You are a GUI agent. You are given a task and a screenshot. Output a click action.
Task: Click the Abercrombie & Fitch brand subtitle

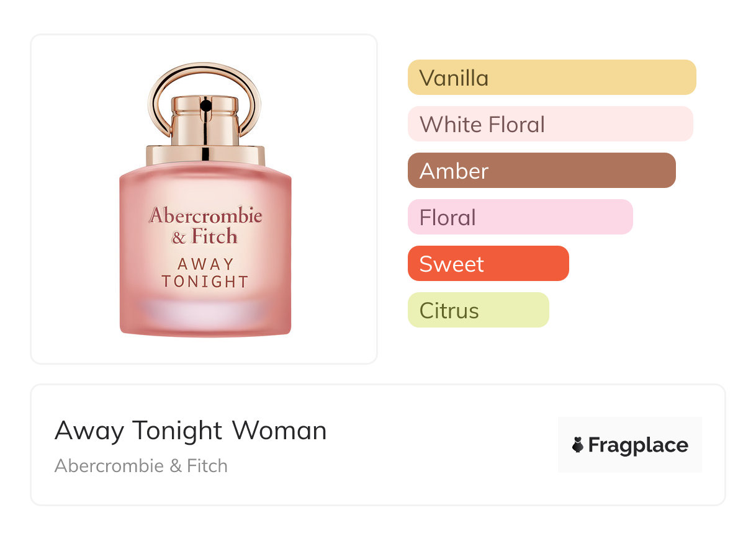click(141, 466)
